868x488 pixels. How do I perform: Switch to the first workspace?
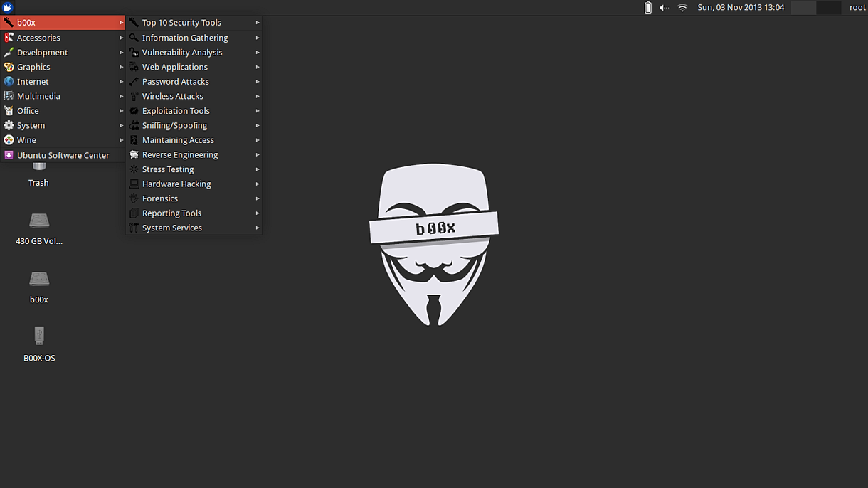(803, 7)
